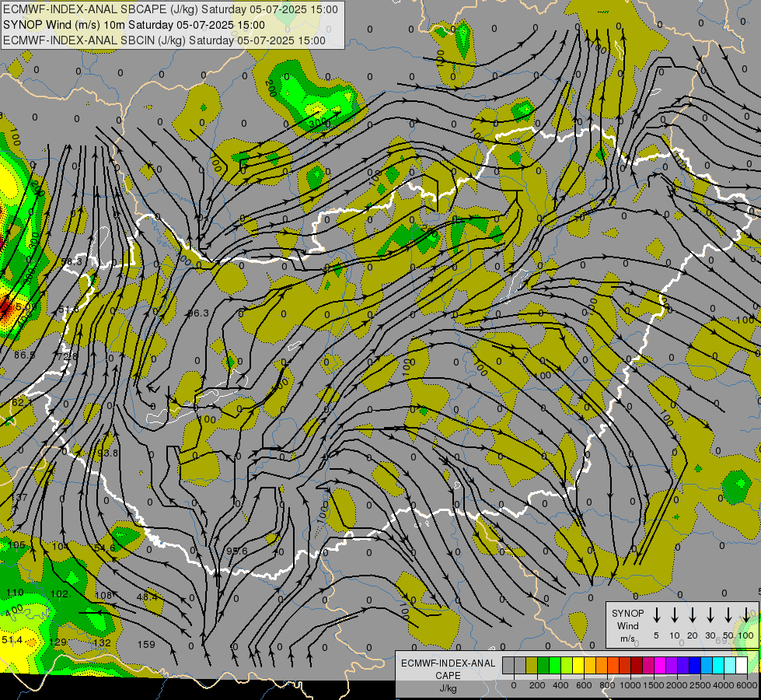Click the 200 contour label near top

(x=271, y=89)
